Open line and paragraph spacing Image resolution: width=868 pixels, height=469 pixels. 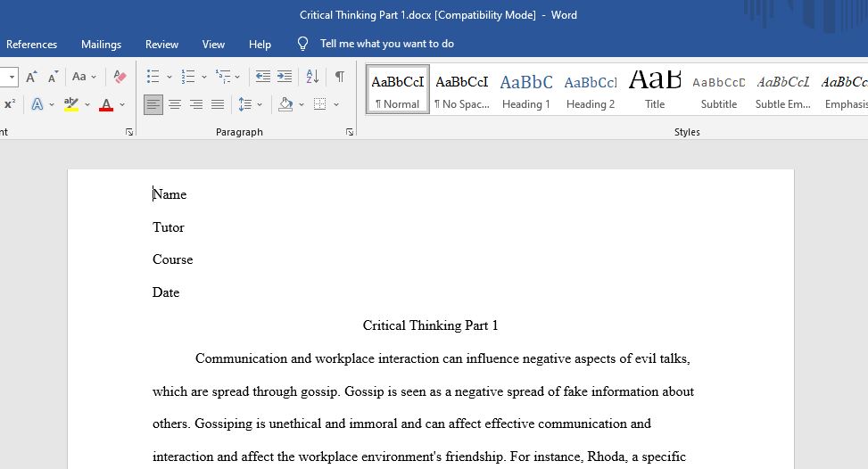244,104
